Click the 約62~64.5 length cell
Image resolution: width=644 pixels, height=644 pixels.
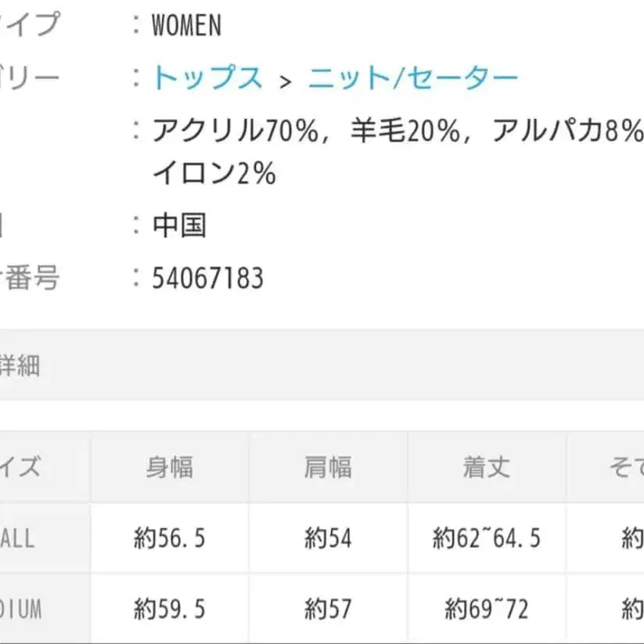486,538
